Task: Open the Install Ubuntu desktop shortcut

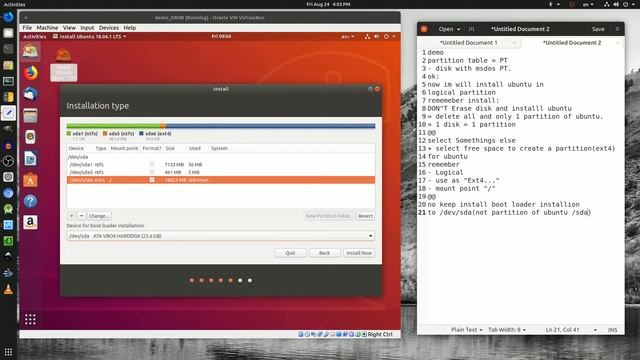Action: [x=64, y=64]
